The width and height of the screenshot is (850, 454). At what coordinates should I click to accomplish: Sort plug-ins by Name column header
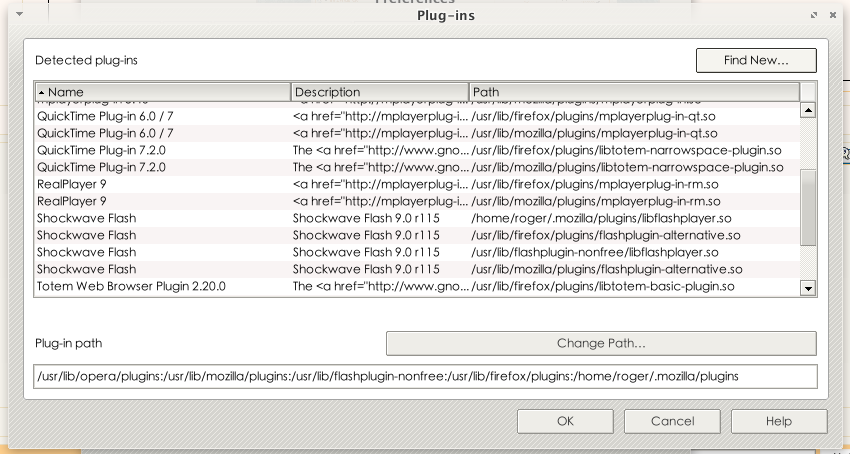(x=163, y=92)
